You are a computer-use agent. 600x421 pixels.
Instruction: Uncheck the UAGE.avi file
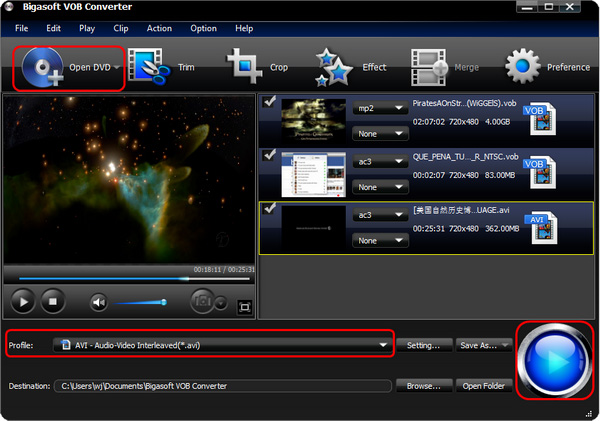[270, 208]
